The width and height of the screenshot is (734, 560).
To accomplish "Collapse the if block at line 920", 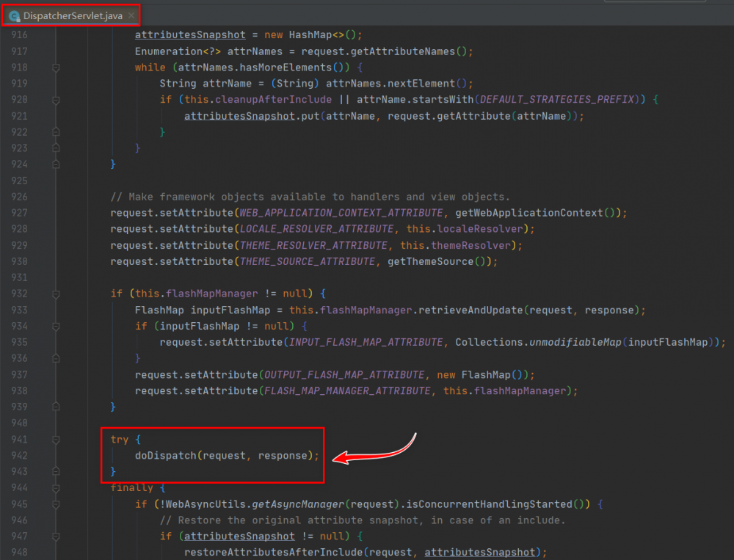I will point(56,100).
